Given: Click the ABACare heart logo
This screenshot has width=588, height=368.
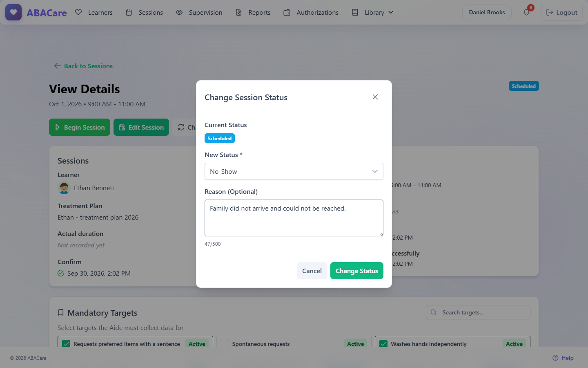Looking at the screenshot, I should 13,12.
